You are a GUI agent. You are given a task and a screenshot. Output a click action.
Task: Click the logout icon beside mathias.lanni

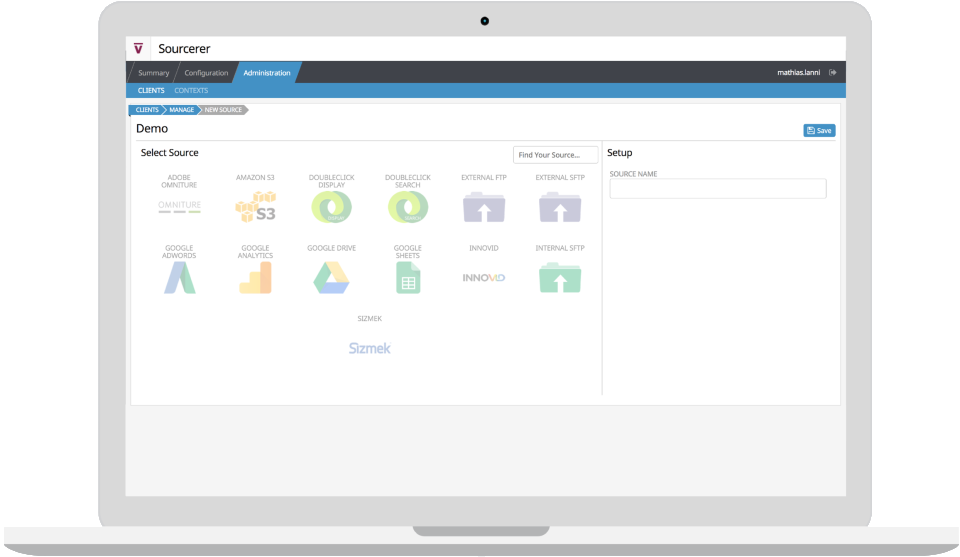point(833,72)
